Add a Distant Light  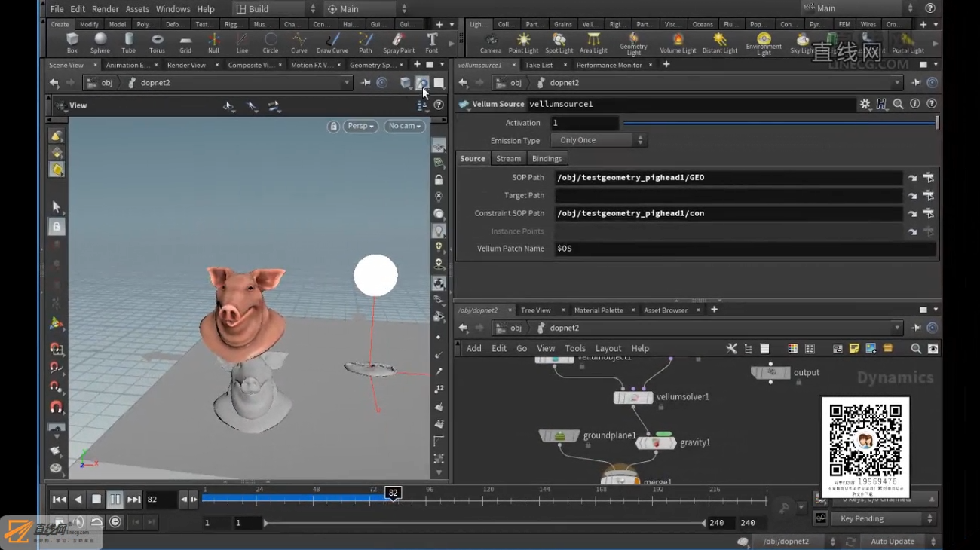720,43
